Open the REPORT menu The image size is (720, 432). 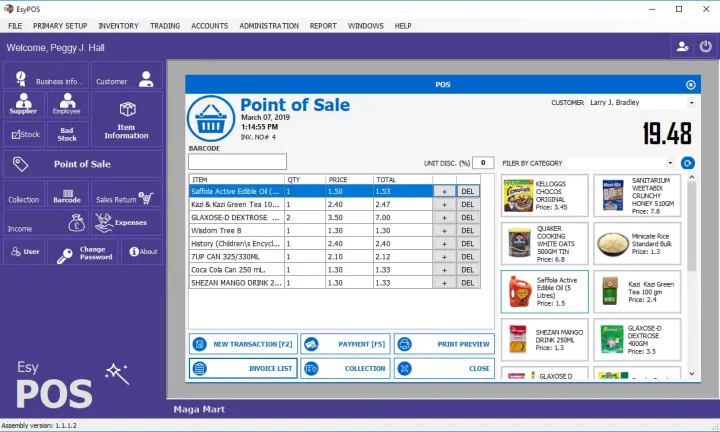pos(323,26)
